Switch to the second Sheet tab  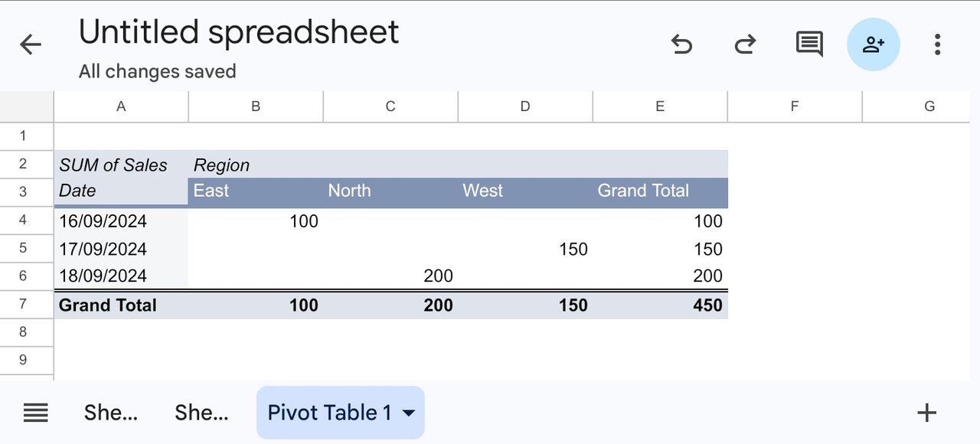point(201,413)
